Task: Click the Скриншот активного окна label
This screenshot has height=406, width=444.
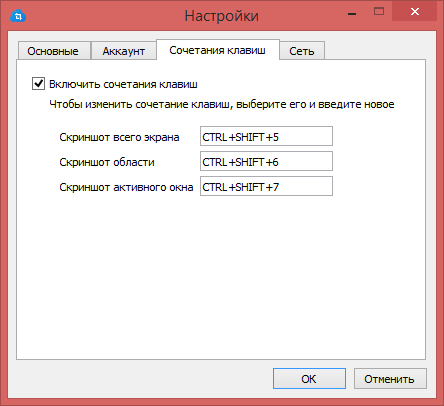Action: [126, 187]
